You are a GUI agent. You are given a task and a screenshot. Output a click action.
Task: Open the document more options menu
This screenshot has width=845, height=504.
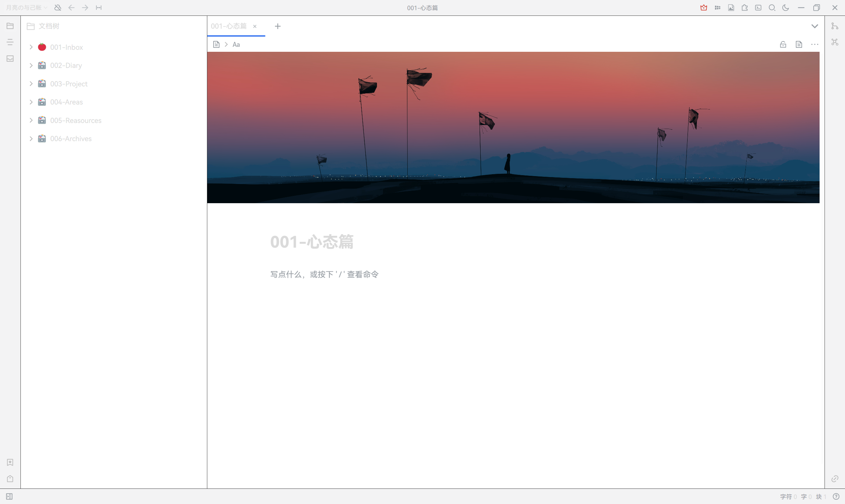pyautogui.click(x=814, y=45)
